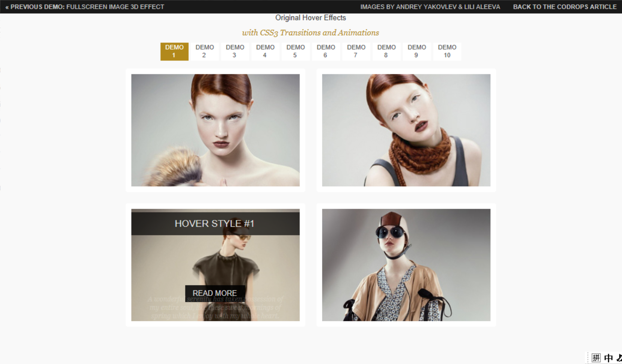The width and height of the screenshot is (622, 364).
Task: Open DEMO 7
Action: point(356,51)
